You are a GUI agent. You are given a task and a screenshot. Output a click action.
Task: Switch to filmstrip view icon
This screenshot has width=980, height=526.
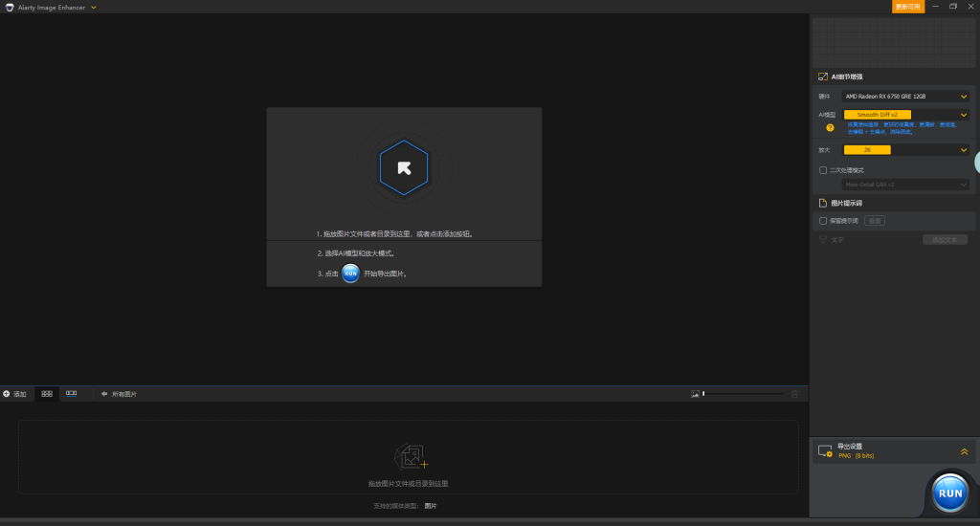tap(71, 394)
